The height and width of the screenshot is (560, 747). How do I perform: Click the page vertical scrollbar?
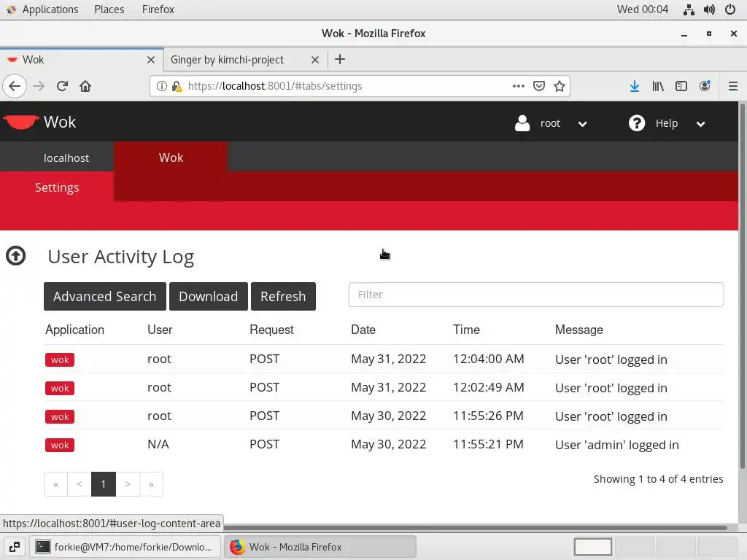pyautogui.click(x=742, y=286)
